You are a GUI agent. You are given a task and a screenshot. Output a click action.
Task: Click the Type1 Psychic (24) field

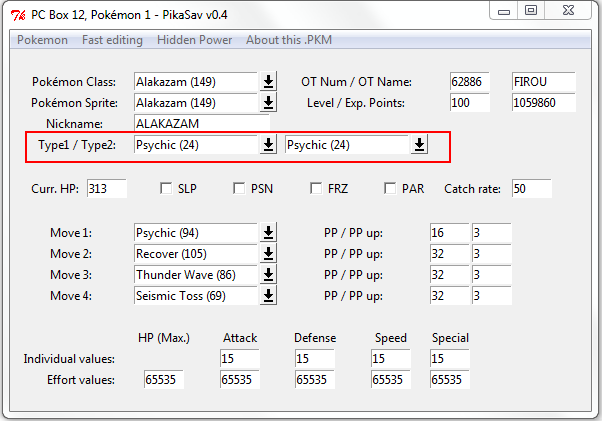[196, 145]
